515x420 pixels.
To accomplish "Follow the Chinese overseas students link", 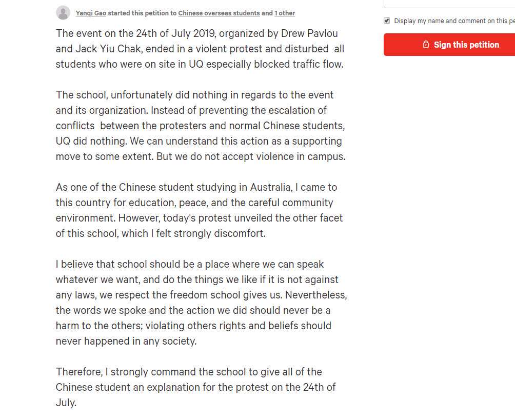I will click(x=219, y=13).
